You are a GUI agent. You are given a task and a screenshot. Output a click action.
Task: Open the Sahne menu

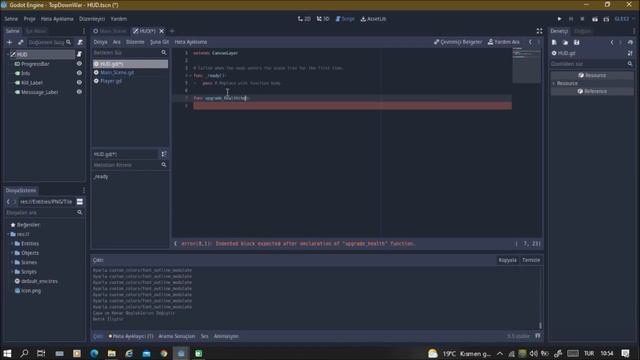coord(11,19)
